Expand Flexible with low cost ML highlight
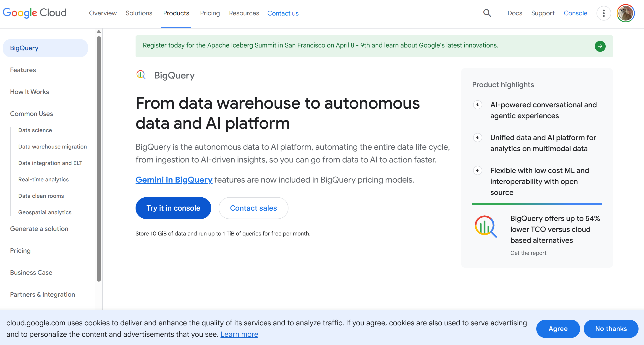The height and width of the screenshot is (345, 644). pyautogui.click(x=477, y=170)
